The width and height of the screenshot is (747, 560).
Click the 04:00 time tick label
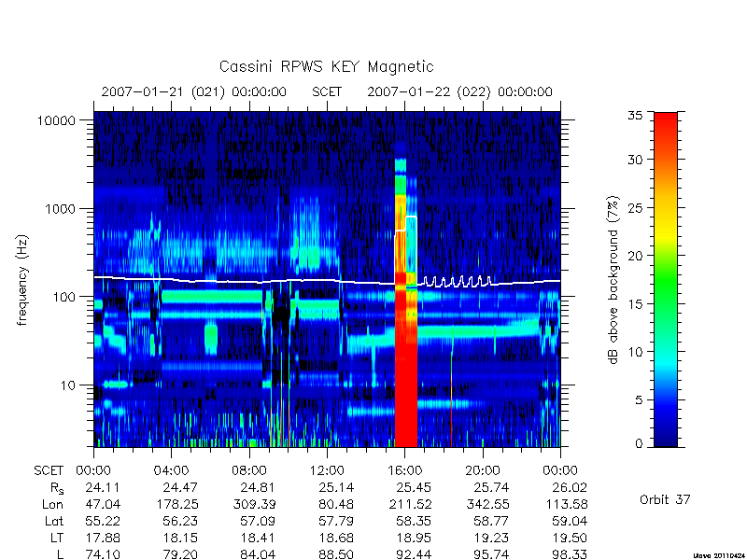click(x=171, y=470)
